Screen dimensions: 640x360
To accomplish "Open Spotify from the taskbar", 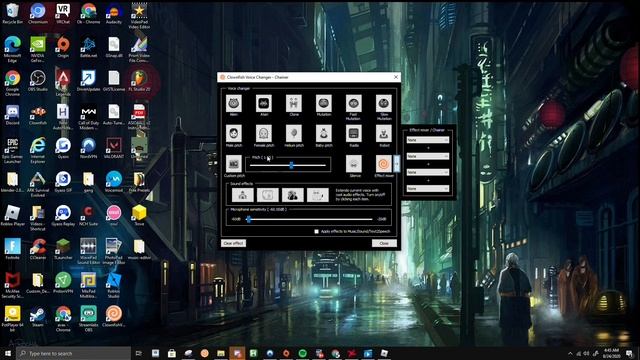I will 302,353.
